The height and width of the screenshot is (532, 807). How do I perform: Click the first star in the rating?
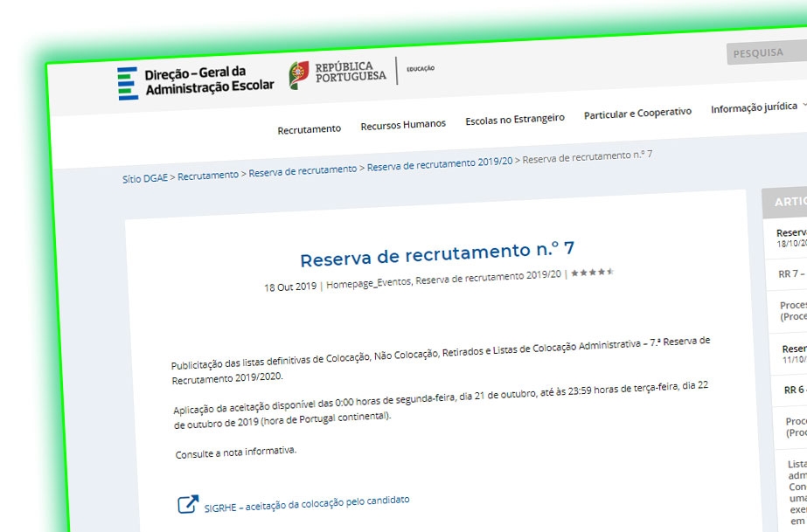575,273
